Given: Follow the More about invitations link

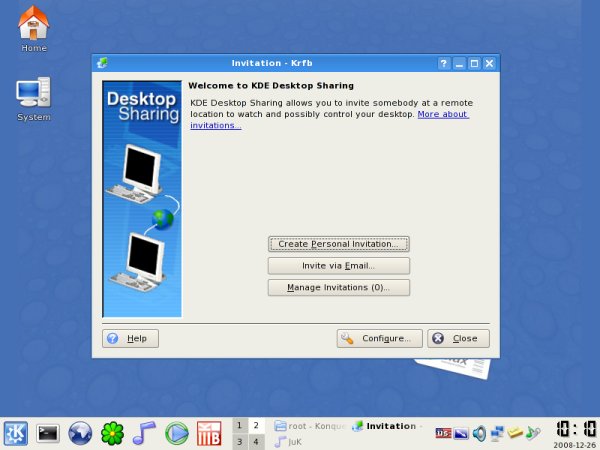Looking at the screenshot, I should point(443,114).
